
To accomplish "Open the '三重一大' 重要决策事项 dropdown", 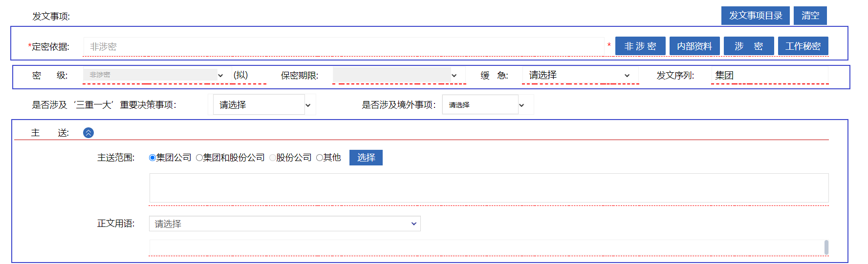I will coord(263,105).
